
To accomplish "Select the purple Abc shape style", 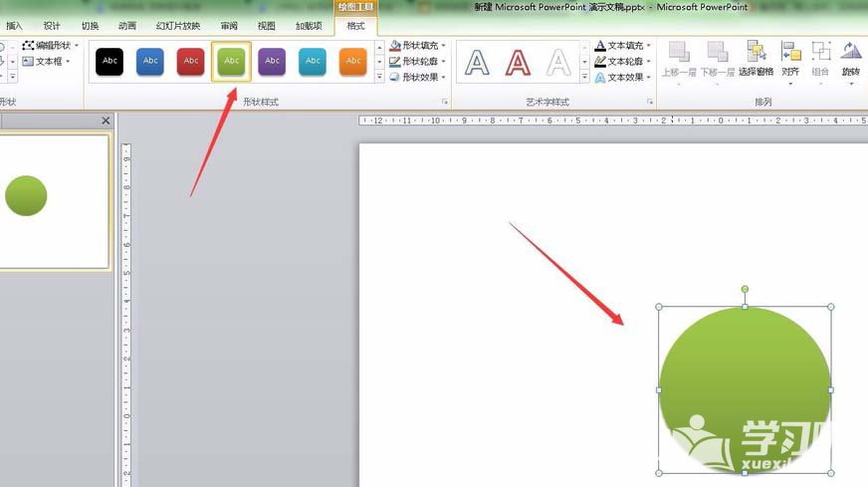I will tap(272, 62).
